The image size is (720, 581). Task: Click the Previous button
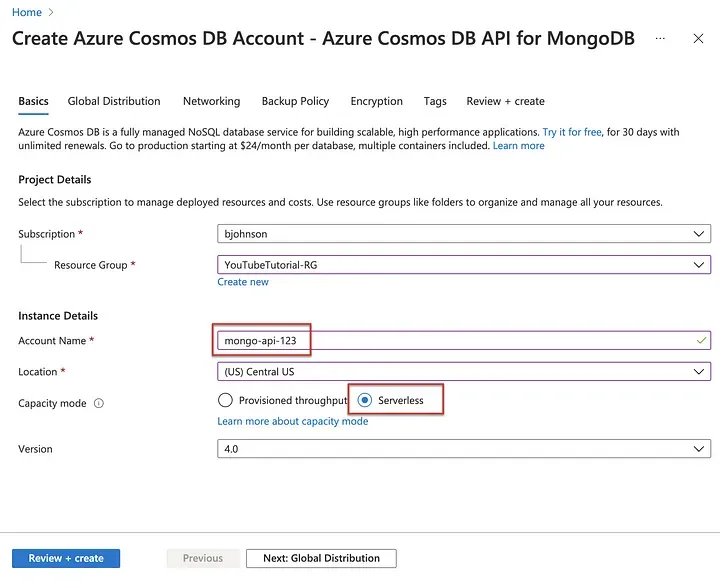click(203, 558)
